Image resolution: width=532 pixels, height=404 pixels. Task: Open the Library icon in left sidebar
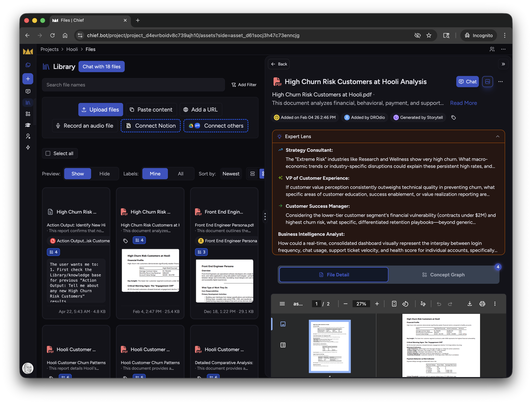pos(28,103)
